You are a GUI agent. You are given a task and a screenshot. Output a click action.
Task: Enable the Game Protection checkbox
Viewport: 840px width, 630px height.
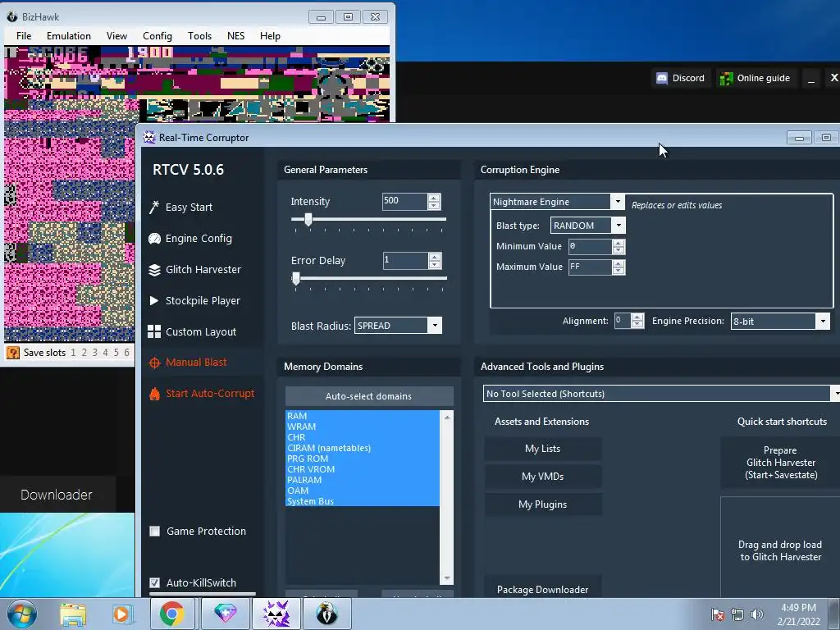(x=155, y=532)
